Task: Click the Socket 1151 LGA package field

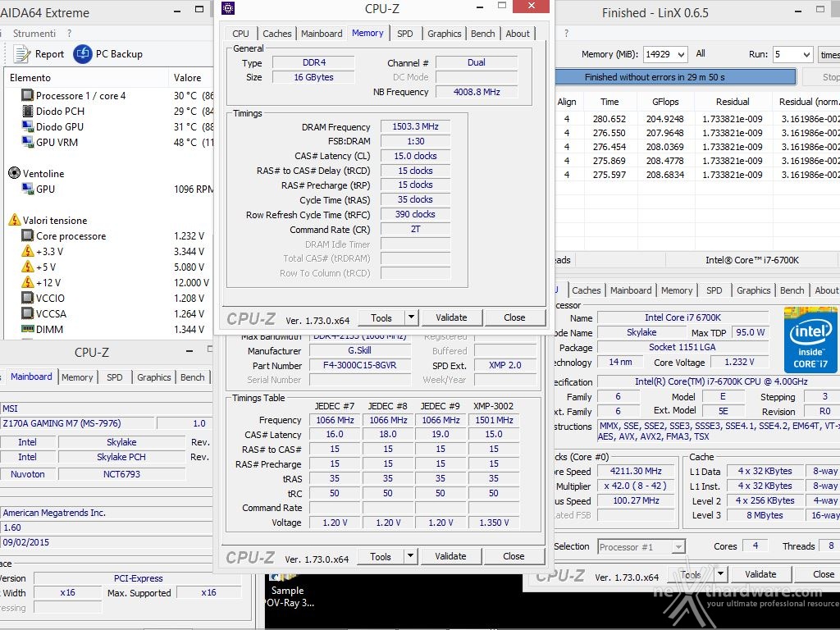Action: click(682, 347)
